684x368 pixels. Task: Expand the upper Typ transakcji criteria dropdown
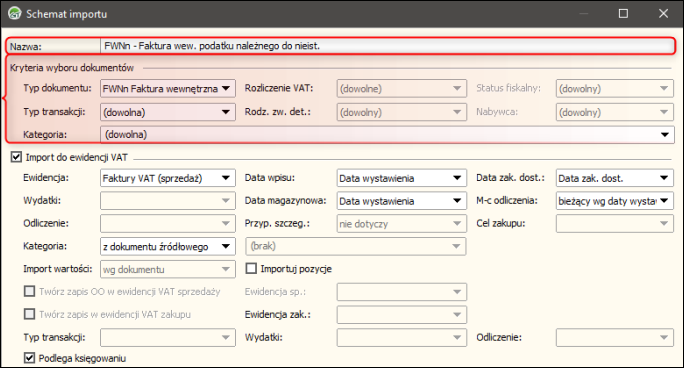coord(168,112)
